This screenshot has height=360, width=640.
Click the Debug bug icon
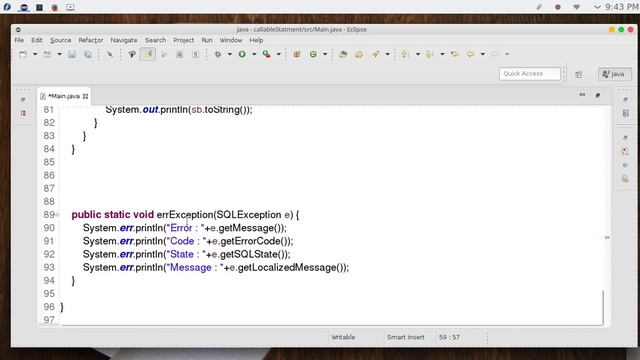pyautogui.click(x=218, y=54)
